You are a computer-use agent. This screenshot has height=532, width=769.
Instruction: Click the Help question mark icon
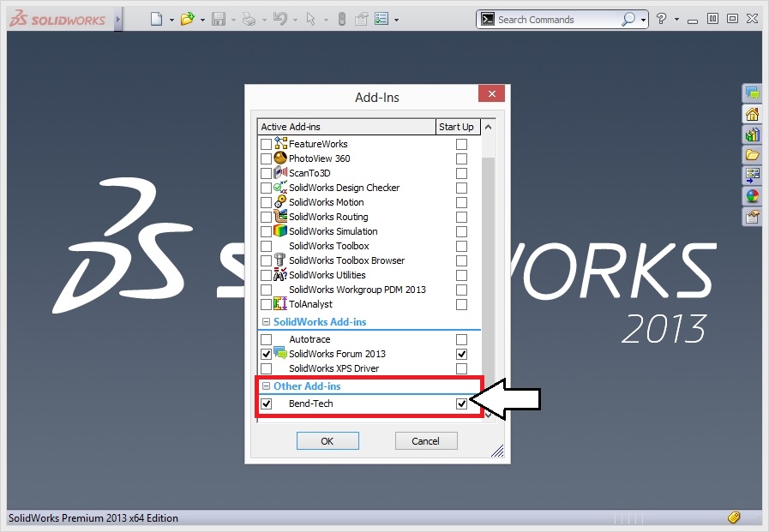tap(661, 19)
